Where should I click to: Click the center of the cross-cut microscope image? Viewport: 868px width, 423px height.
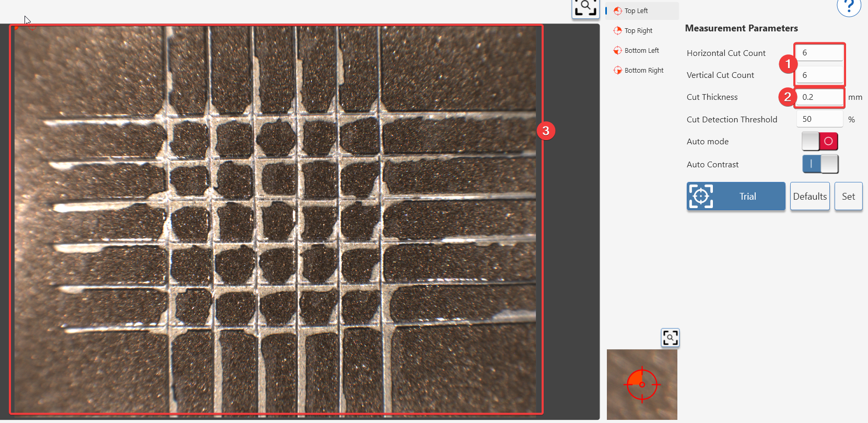pyautogui.click(x=276, y=220)
